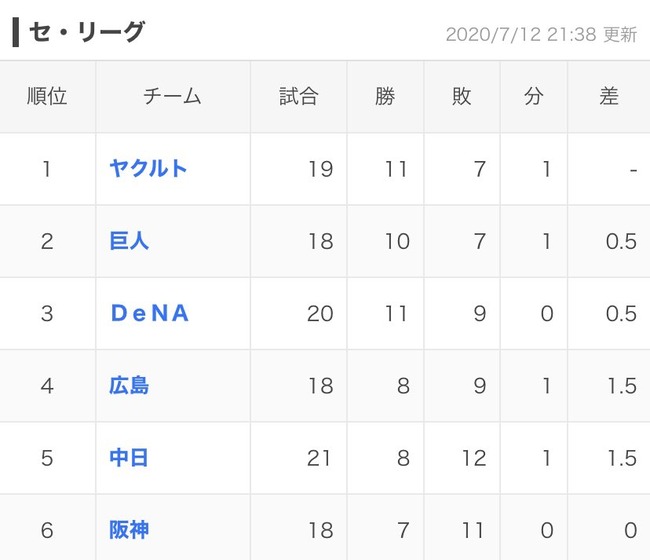Screen dimensions: 650x560
Task: Select 巨人's wins cell showing 10
Action: [385, 241]
